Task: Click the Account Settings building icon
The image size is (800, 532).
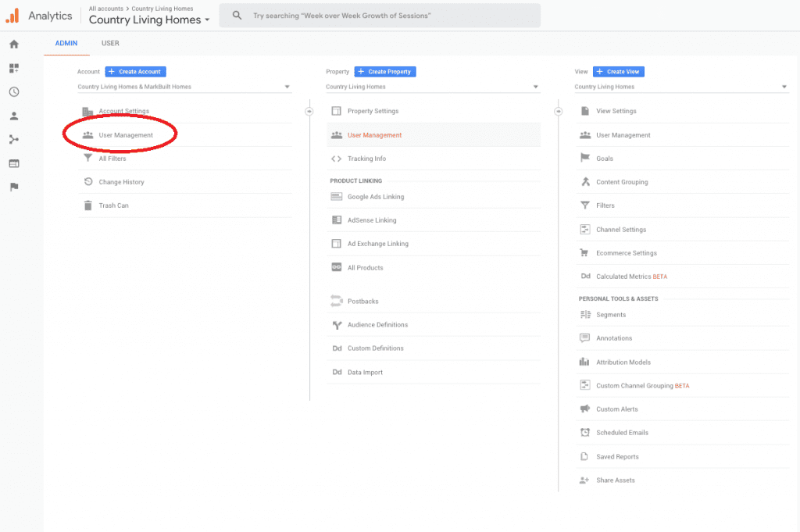Action: 87,111
